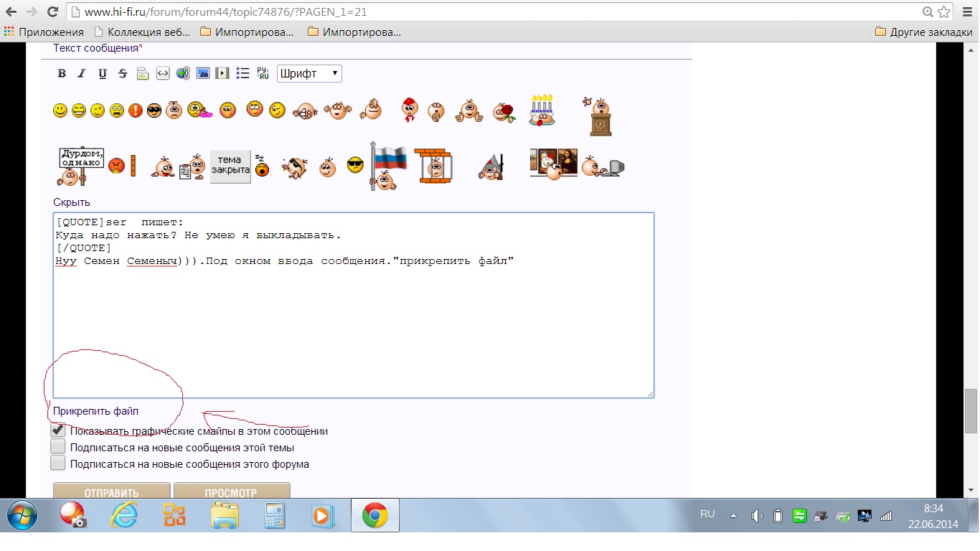The height and width of the screenshot is (551, 980).
Task: Toggle bold text formatting
Action: pos(62,73)
